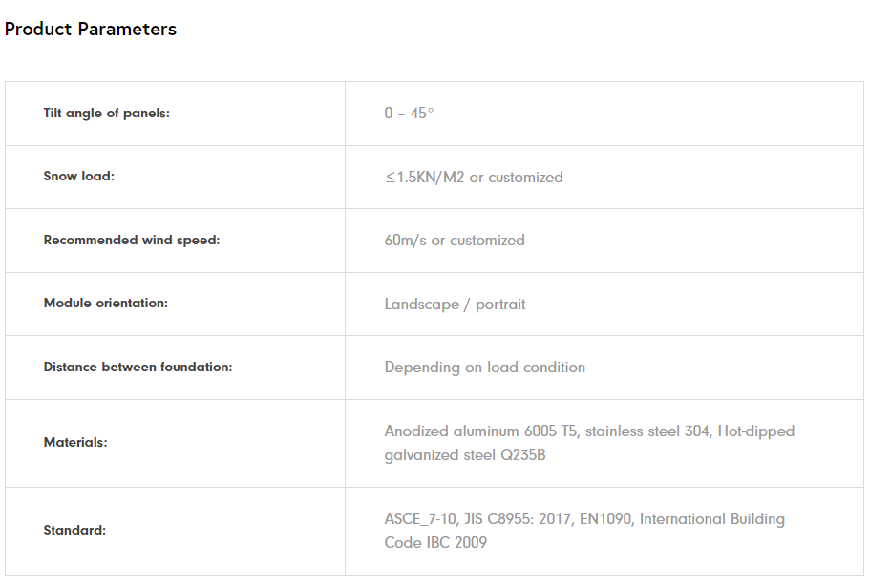Click the Product Parameters heading

point(91,30)
